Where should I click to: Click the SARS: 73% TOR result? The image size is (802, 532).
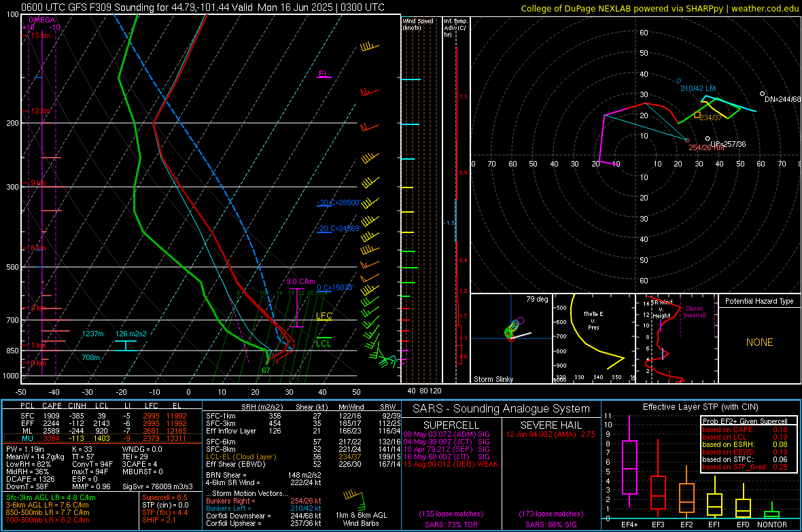click(x=451, y=525)
